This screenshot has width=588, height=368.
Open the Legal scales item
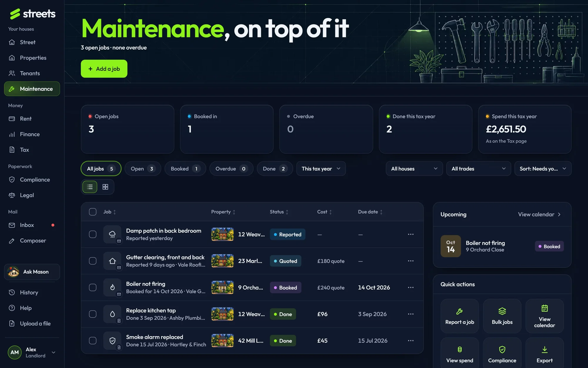tap(32, 195)
